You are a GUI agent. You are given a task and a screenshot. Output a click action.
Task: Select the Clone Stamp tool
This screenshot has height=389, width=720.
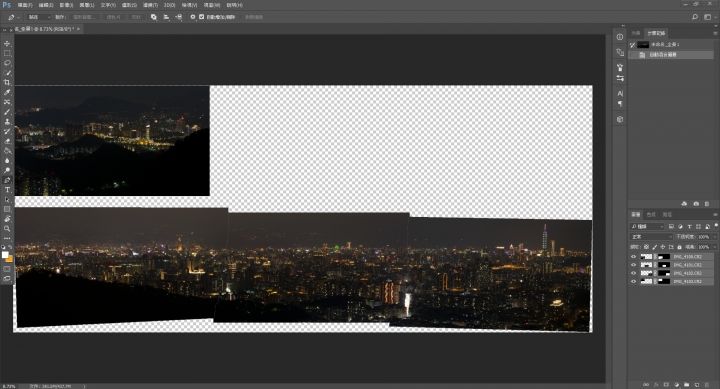[7, 122]
